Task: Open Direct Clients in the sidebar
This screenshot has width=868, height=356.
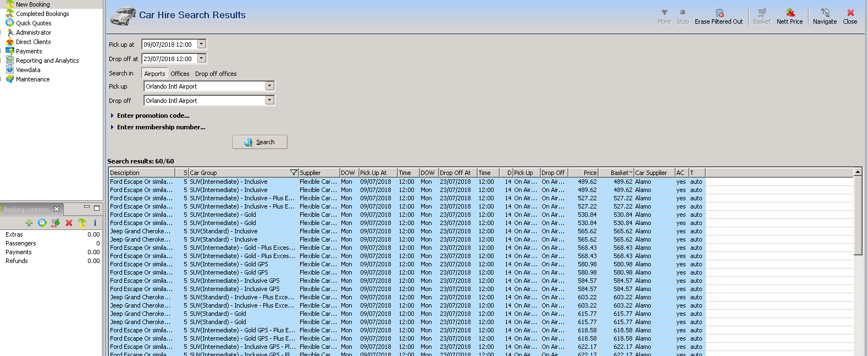Action: [33, 42]
